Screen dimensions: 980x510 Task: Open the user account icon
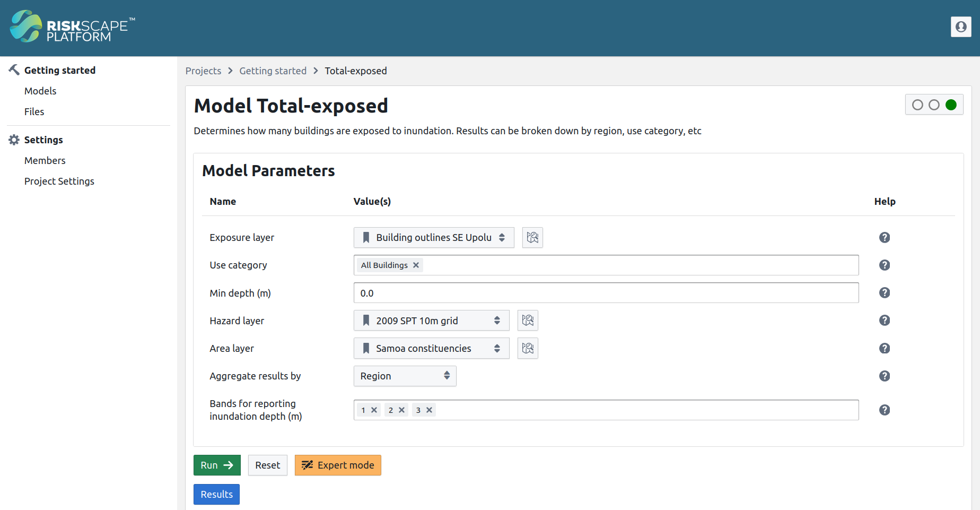pos(961,27)
